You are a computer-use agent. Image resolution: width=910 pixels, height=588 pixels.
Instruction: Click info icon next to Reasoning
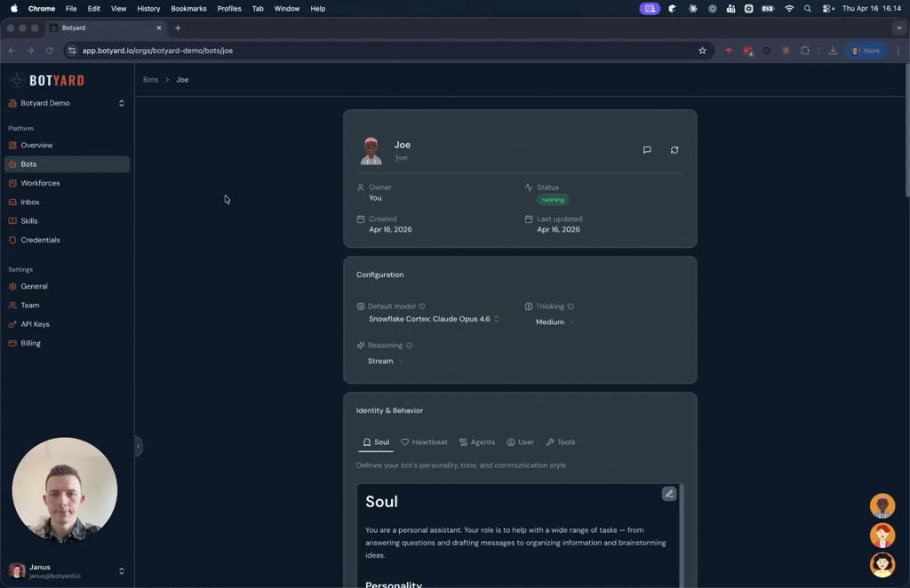coord(409,345)
